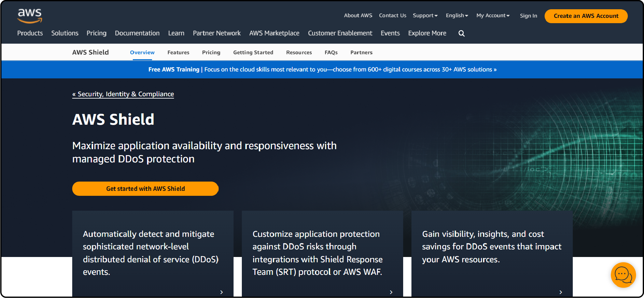
Task: Switch to the FAQs tab
Action: (331, 52)
